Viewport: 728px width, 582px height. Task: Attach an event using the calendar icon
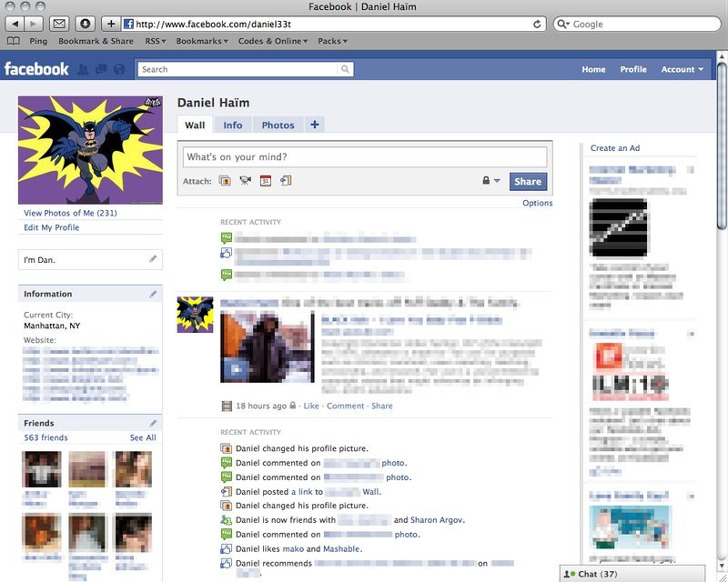point(266,181)
